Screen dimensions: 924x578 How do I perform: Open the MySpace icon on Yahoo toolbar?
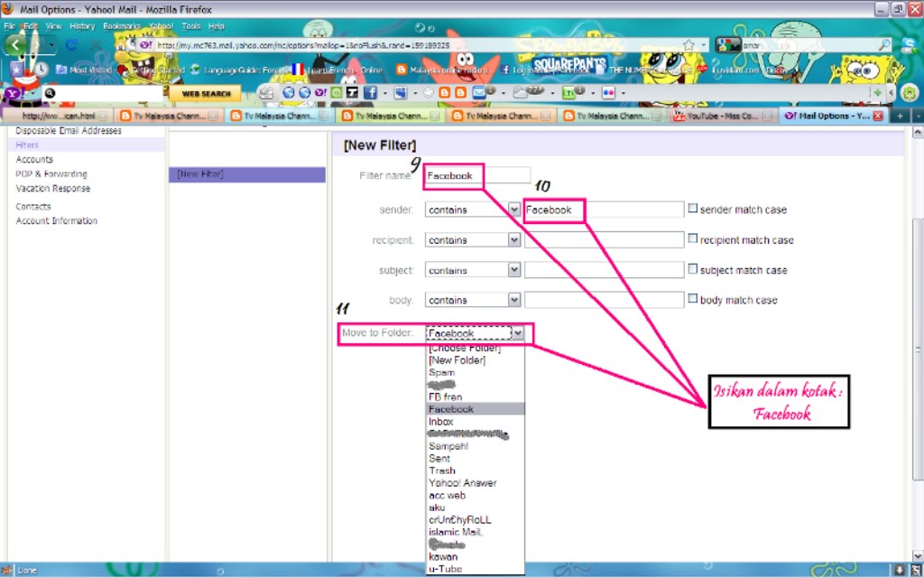(401, 93)
